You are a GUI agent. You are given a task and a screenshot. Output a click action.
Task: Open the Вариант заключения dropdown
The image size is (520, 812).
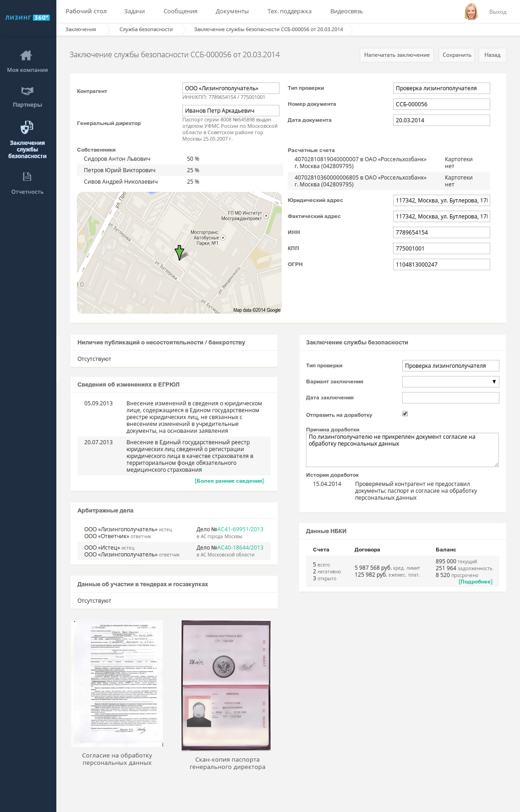click(x=450, y=381)
